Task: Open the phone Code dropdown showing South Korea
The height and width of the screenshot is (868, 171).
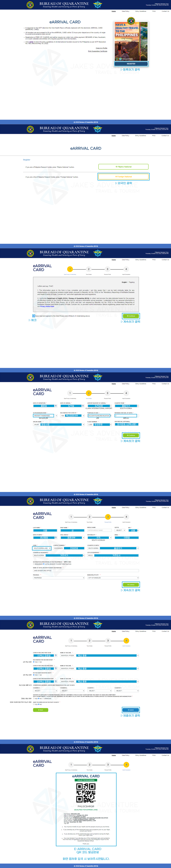Action: (42, 548)
